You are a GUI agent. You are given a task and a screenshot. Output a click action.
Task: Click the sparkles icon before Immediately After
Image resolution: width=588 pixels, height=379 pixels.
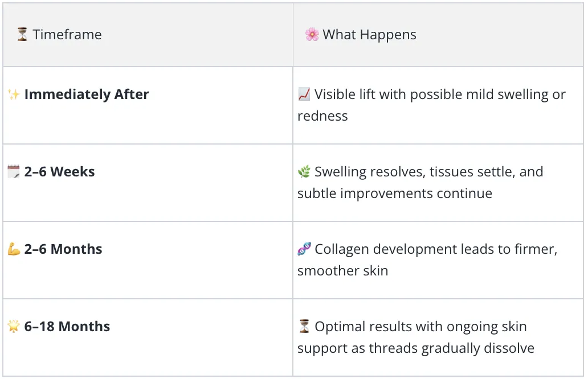click(14, 94)
